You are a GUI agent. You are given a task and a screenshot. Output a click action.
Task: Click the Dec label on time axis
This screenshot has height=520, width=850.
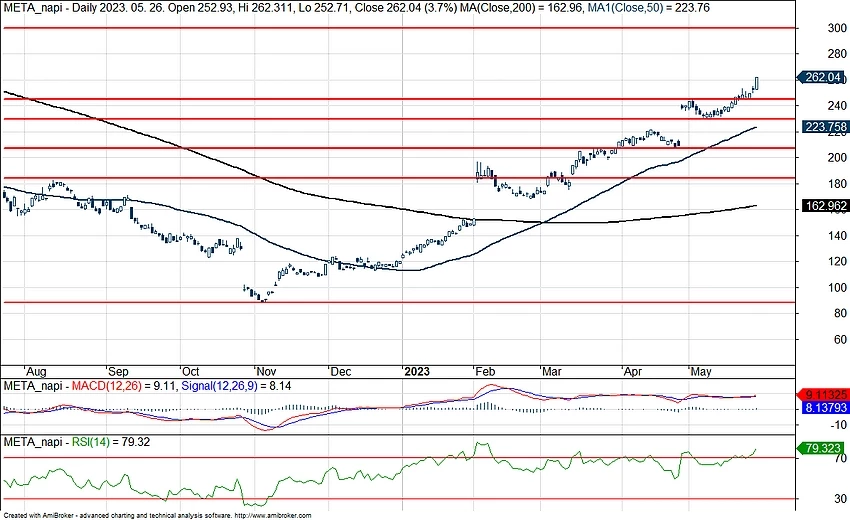coord(341,372)
